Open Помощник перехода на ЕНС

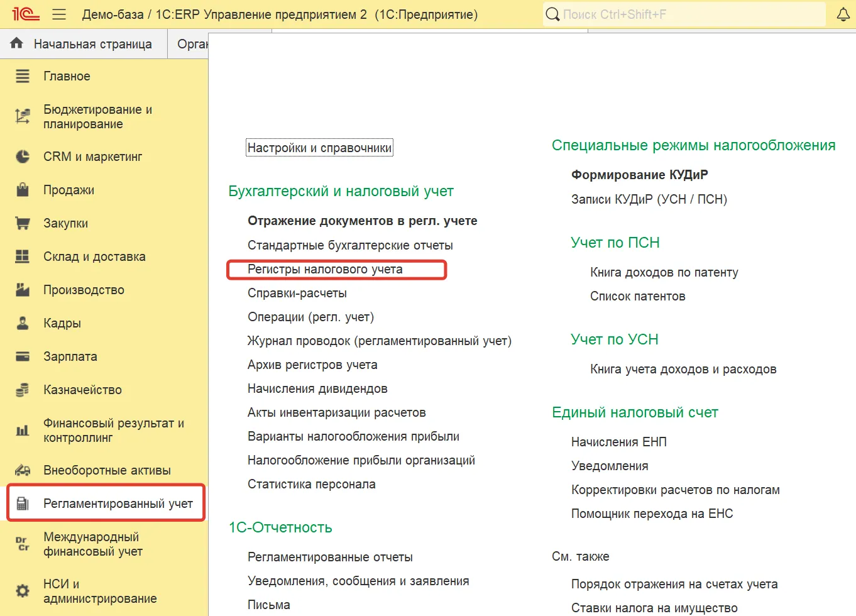pyautogui.click(x=652, y=514)
